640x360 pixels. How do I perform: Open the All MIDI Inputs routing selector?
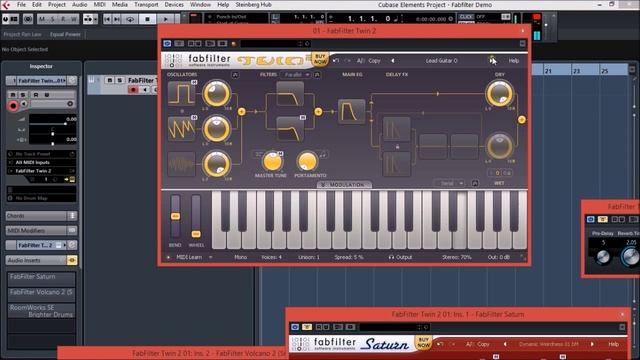tap(41, 162)
